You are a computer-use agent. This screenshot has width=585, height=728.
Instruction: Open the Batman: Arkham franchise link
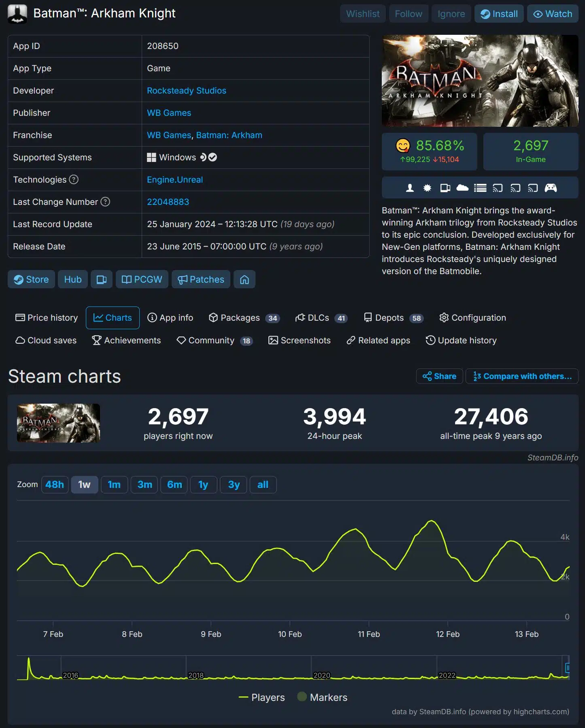(x=229, y=135)
